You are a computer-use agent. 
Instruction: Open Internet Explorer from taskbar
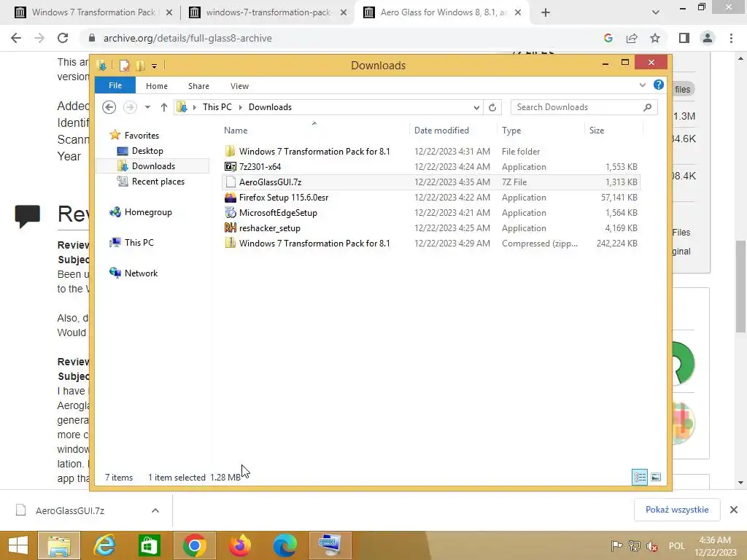coord(104,545)
